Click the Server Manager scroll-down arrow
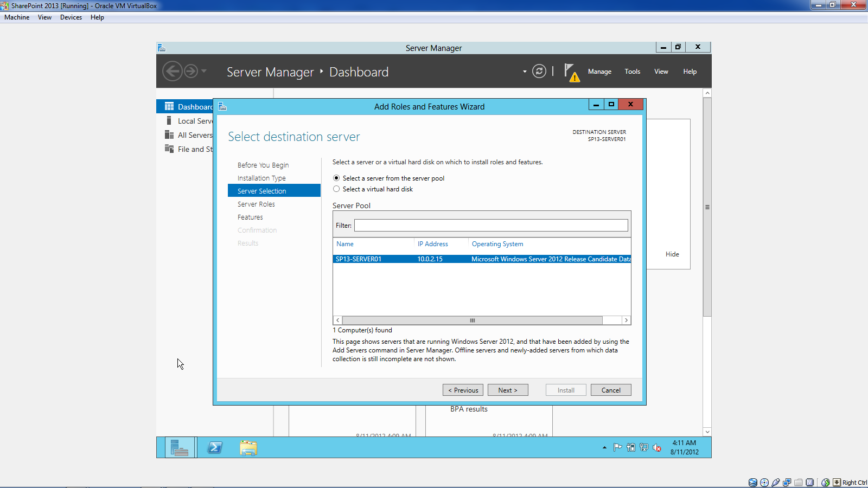Image resolution: width=868 pixels, height=488 pixels. click(x=707, y=432)
